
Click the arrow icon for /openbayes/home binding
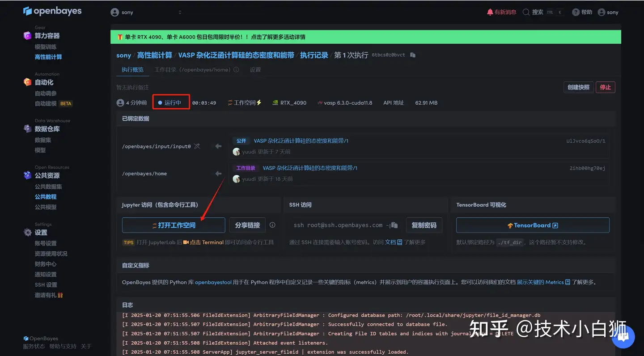pos(218,174)
